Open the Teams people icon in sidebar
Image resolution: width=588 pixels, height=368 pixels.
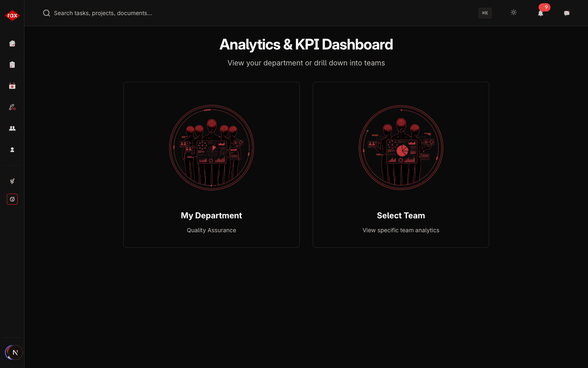pyautogui.click(x=12, y=128)
